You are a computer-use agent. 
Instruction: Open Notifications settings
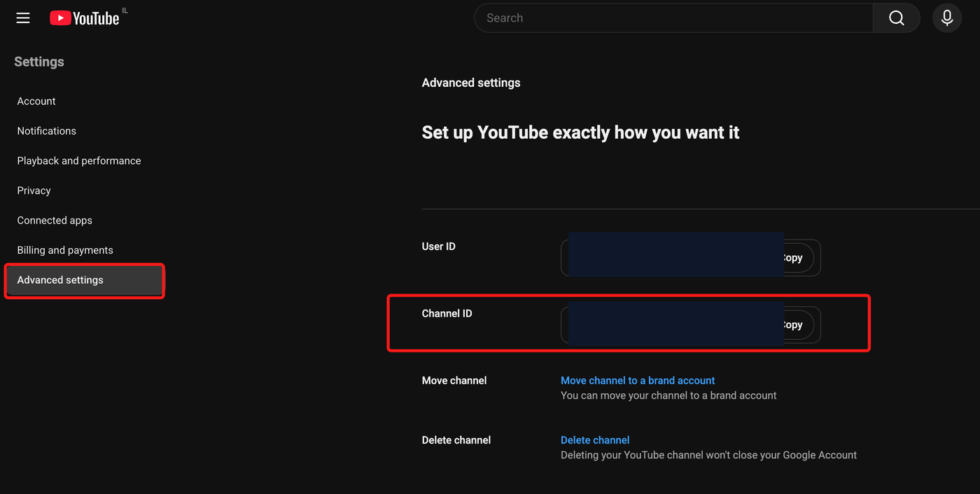pos(47,131)
